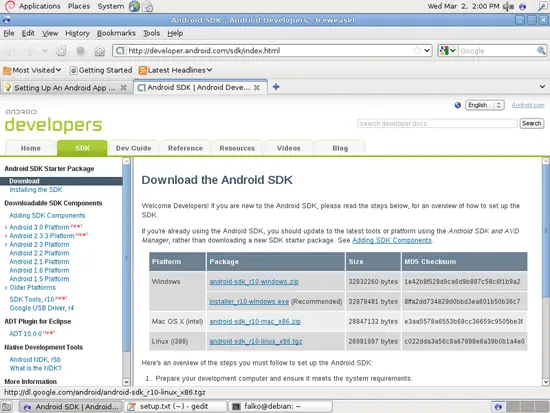The width and height of the screenshot is (550, 413).
Task: Open the Home site tab
Action: click(x=31, y=148)
